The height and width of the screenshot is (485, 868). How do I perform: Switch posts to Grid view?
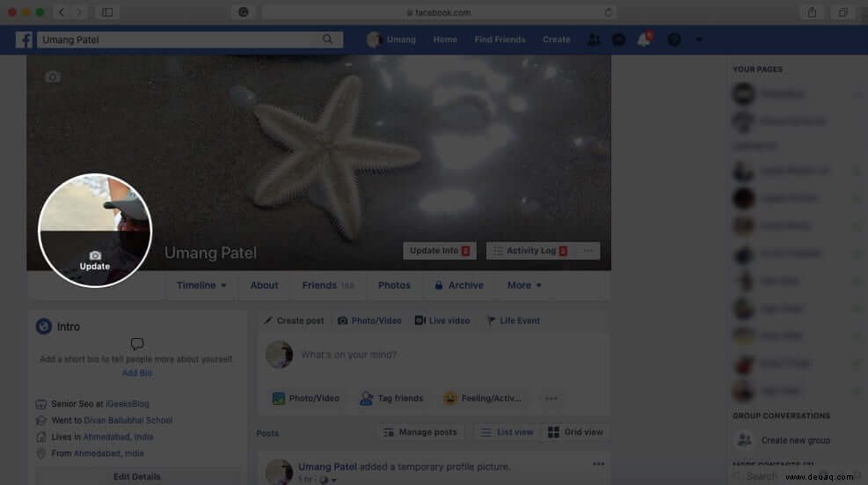coord(575,432)
